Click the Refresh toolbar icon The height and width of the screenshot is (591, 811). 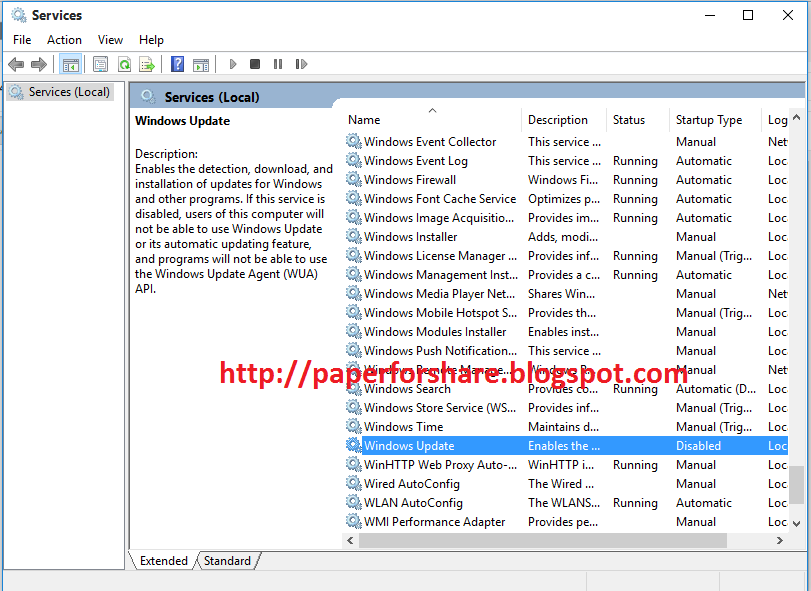point(124,64)
